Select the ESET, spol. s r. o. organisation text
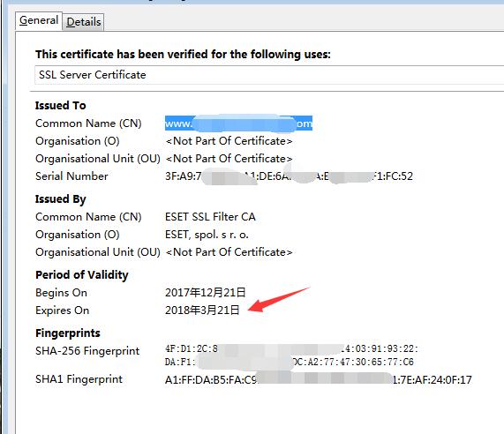This screenshot has height=434, width=504. coord(207,235)
